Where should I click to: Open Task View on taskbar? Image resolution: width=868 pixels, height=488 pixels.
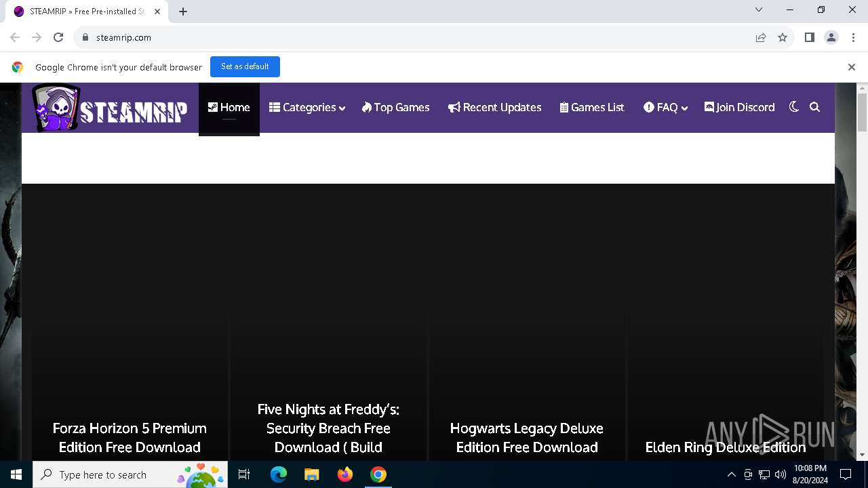click(x=244, y=474)
